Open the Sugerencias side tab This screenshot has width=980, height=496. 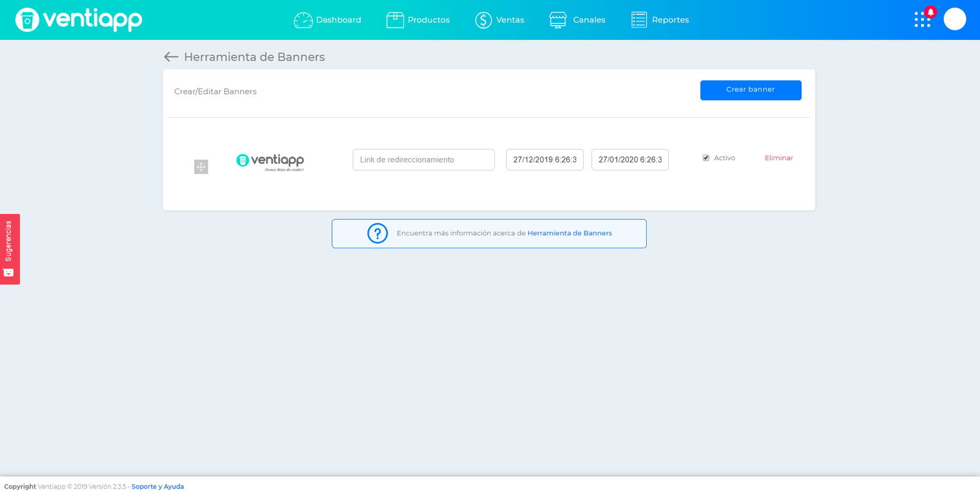(10, 249)
